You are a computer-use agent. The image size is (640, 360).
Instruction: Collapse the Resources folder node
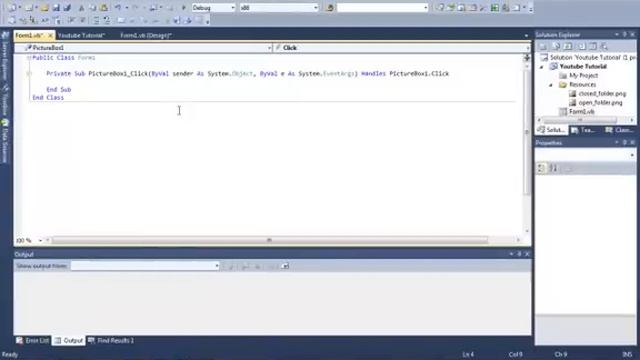click(x=551, y=85)
